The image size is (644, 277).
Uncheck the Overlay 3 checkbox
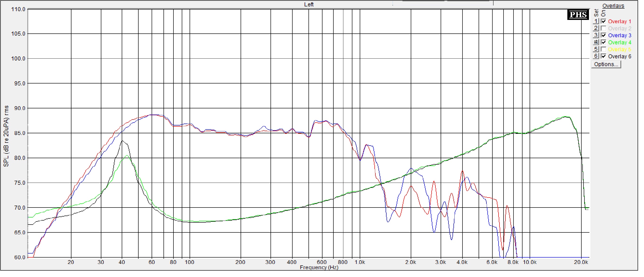[x=603, y=36]
